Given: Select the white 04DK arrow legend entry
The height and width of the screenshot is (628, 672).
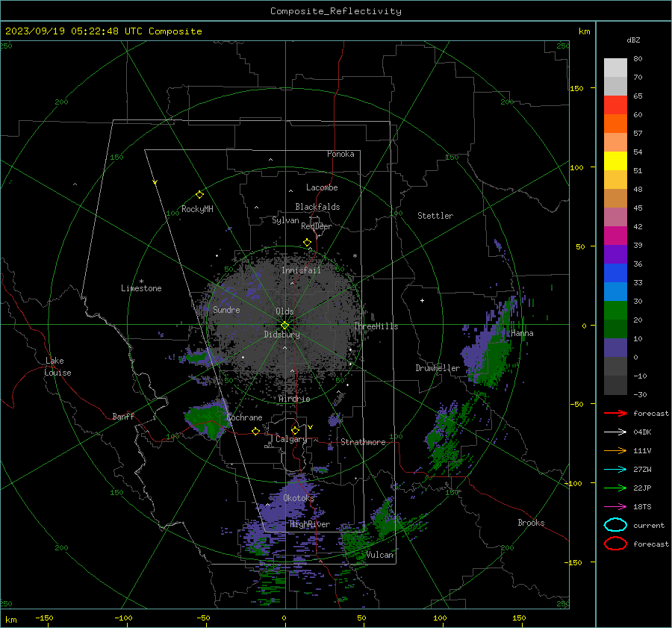Looking at the screenshot, I should [x=615, y=432].
